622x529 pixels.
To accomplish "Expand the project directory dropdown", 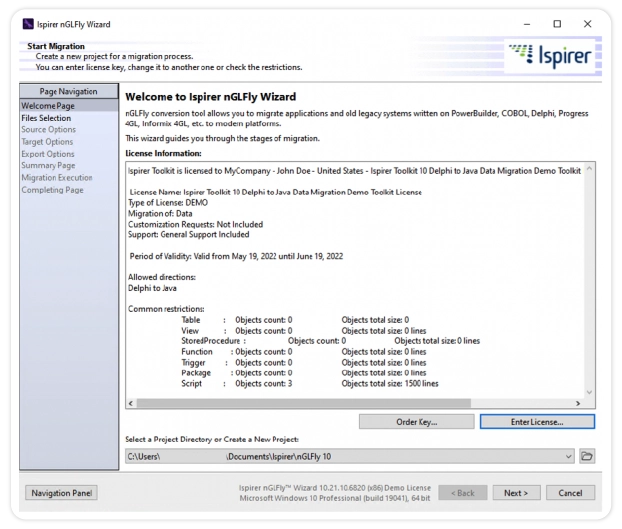I will [x=568, y=456].
